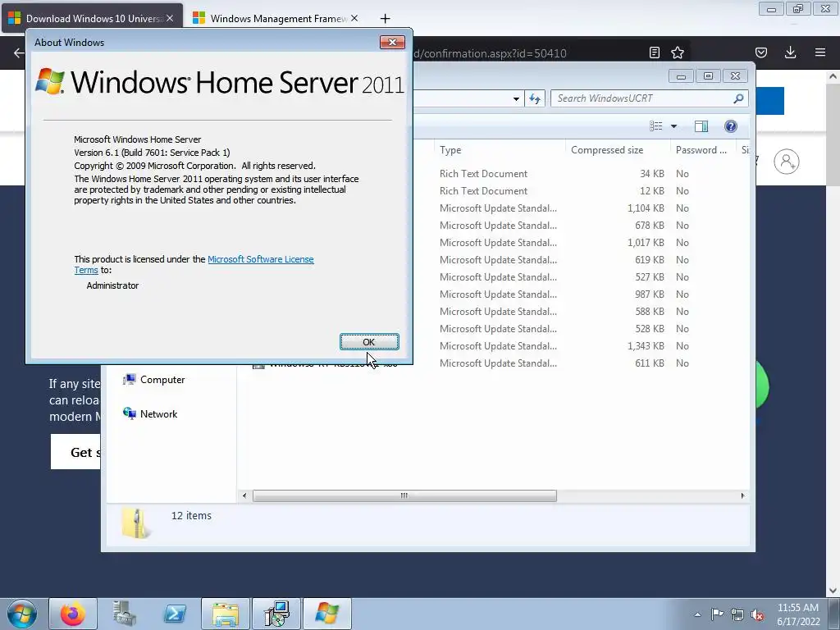Refresh the Explorer folder view
Image resolution: width=840 pixels, height=630 pixels.
point(535,98)
